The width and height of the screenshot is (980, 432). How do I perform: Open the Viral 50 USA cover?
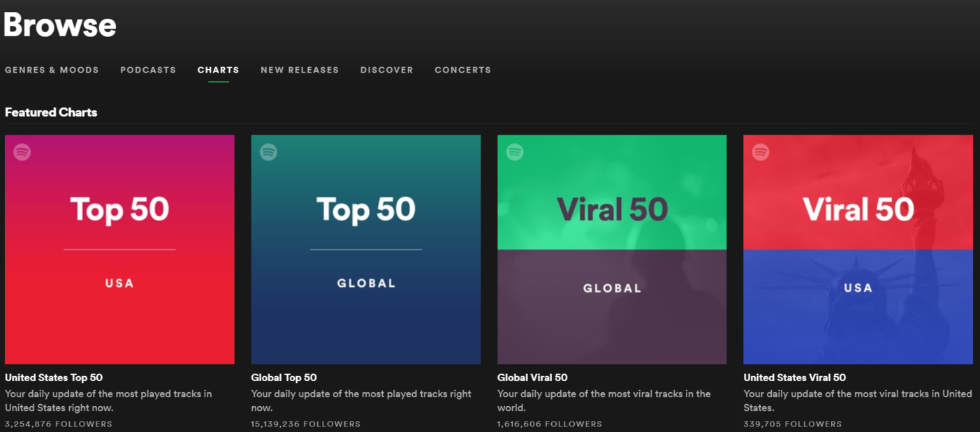pyautogui.click(x=858, y=250)
